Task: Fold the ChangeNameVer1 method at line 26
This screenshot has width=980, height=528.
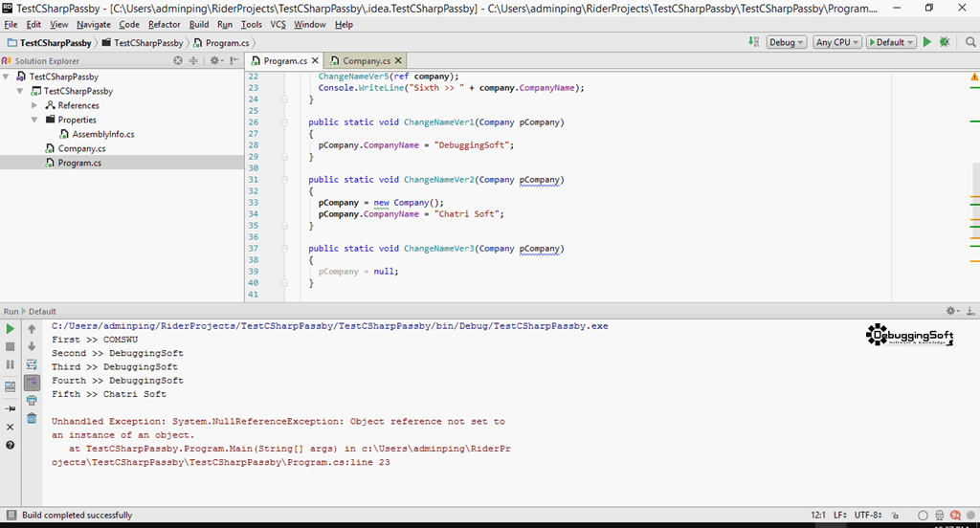Action: point(284,121)
